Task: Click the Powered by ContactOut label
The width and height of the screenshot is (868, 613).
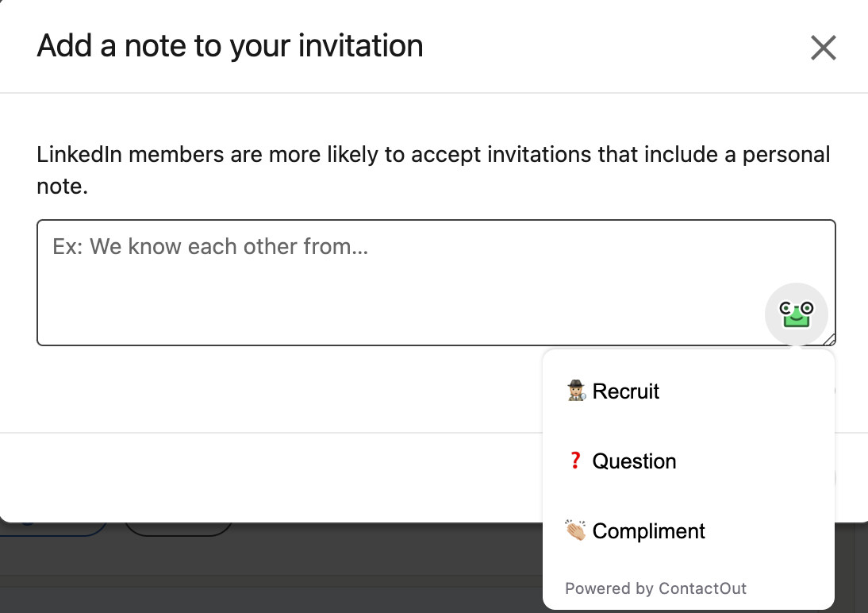Action: click(655, 588)
